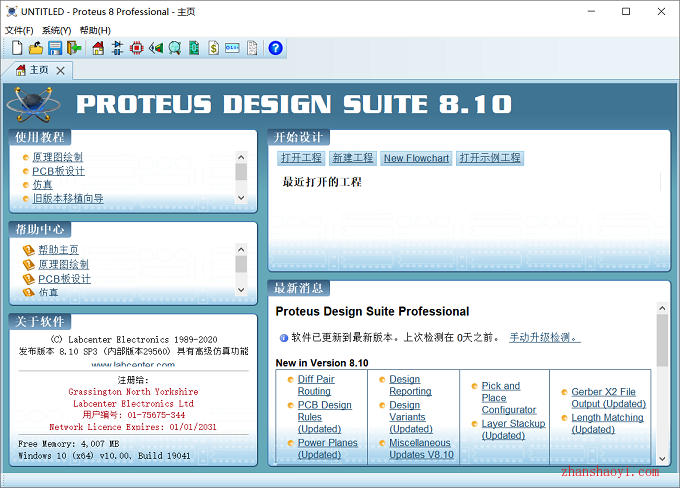Open a project with the folder icon
The height and width of the screenshot is (488, 680).
[36, 48]
